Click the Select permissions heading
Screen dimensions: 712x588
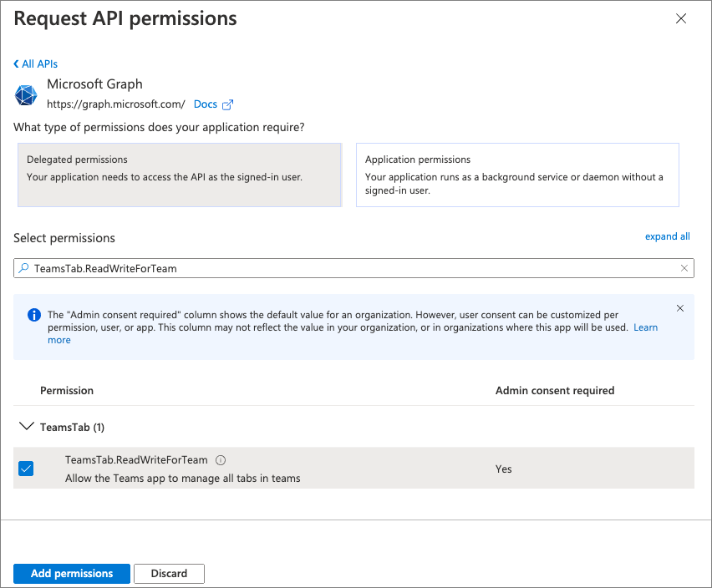pyautogui.click(x=64, y=238)
